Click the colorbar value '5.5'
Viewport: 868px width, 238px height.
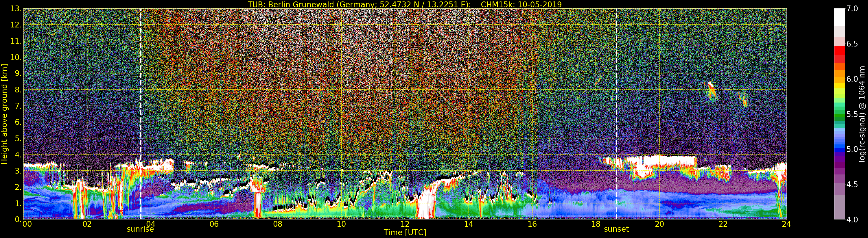point(852,114)
